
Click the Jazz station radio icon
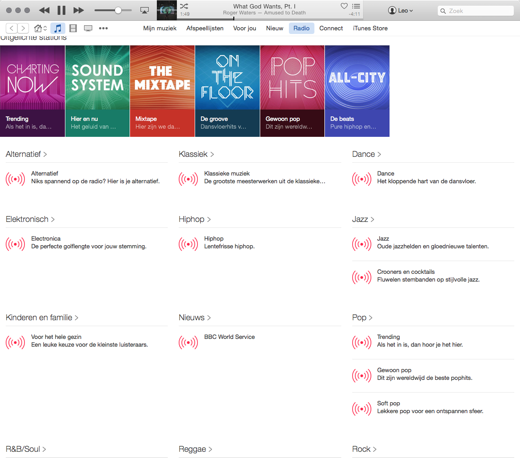click(x=361, y=244)
